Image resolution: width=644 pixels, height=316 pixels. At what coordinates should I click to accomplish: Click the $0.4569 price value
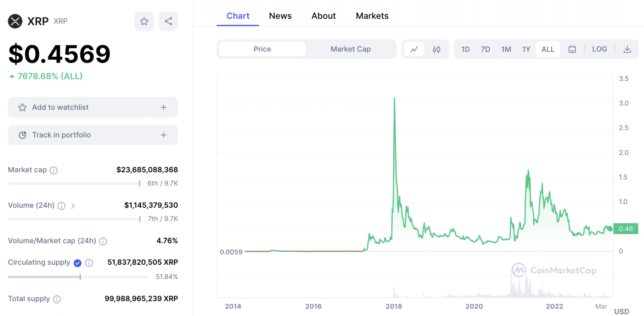pos(59,54)
